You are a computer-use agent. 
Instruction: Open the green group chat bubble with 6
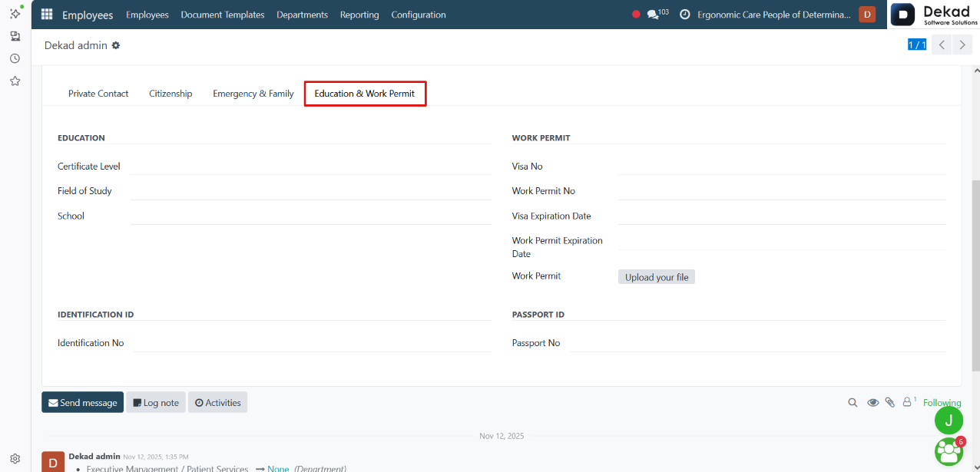[x=949, y=451]
